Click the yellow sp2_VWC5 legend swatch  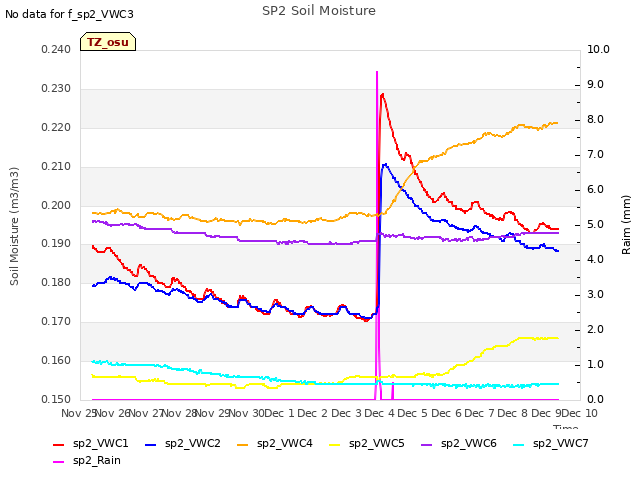click(x=335, y=444)
